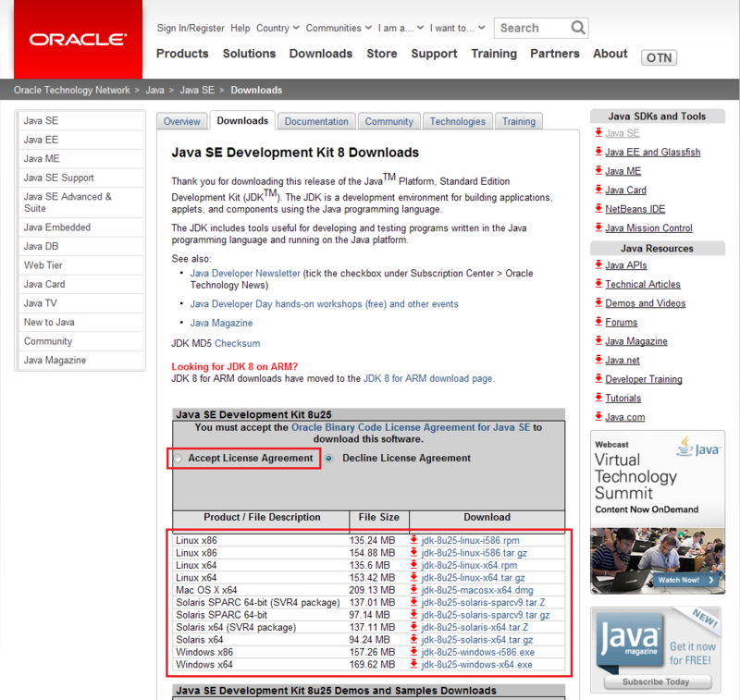
Task: Click Java SE breadcrumb link
Action: [x=197, y=90]
